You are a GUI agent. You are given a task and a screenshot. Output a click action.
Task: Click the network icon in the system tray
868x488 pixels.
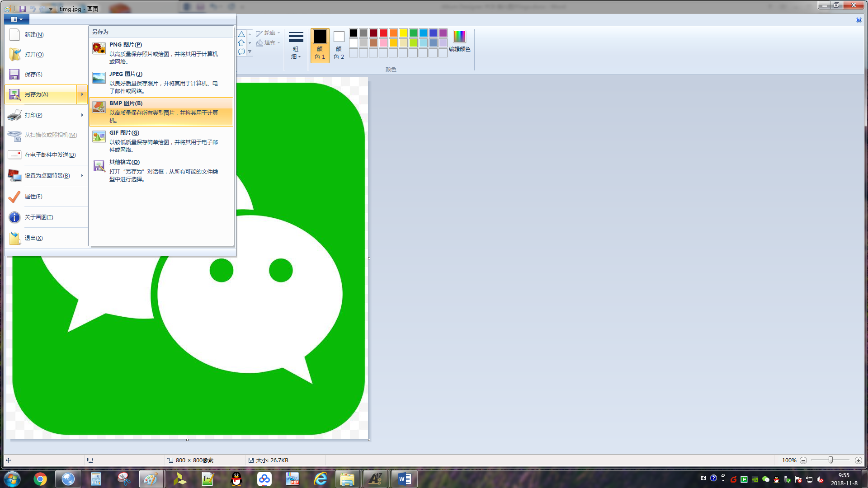pyautogui.click(x=809, y=479)
